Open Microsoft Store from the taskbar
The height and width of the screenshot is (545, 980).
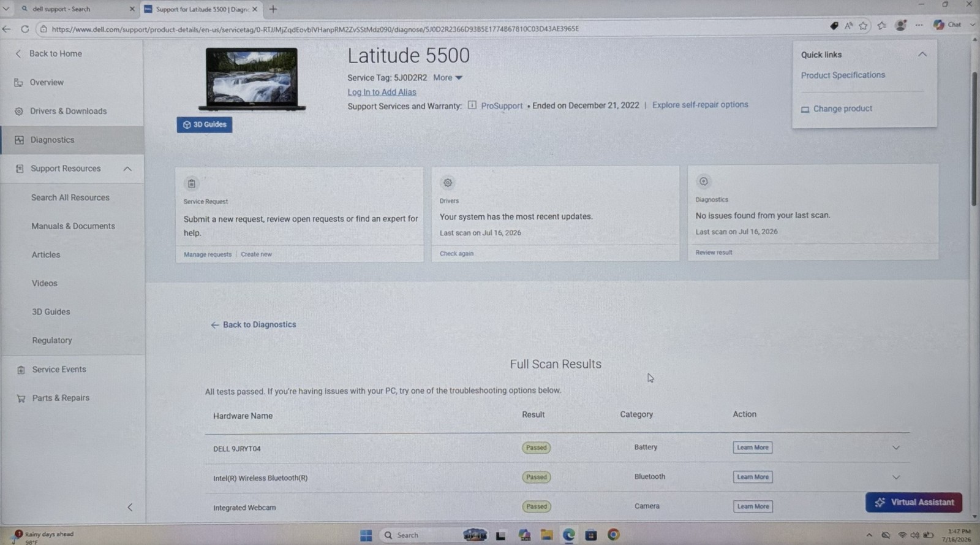point(590,535)
